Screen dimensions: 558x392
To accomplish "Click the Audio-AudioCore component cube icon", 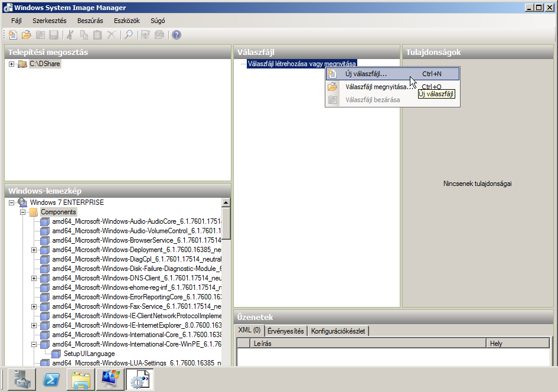I will [x=45, y=221].
